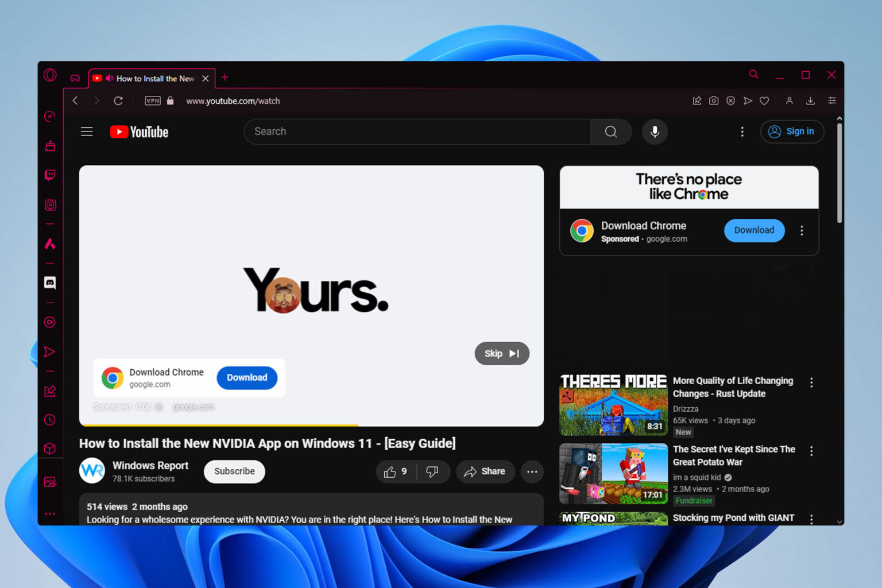
Task: Open the Opera GX main menu logo
Action: pyautogui.click(x=50, y=75)
